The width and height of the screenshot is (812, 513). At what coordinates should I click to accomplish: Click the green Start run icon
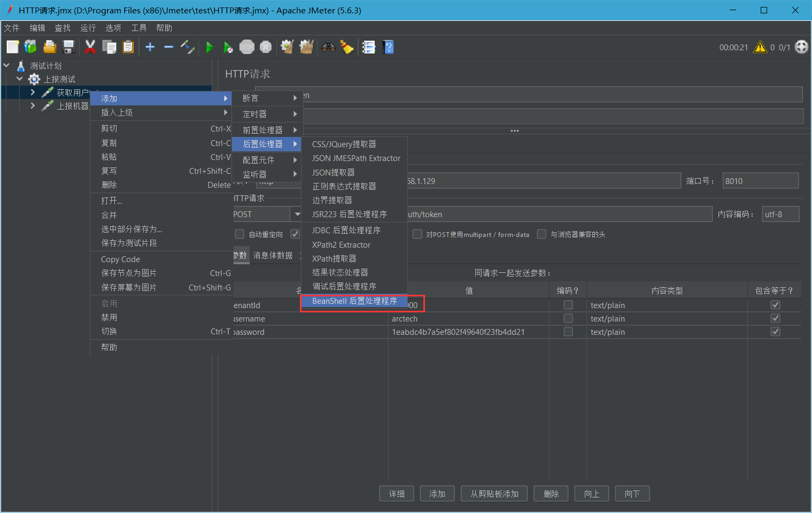210,47
